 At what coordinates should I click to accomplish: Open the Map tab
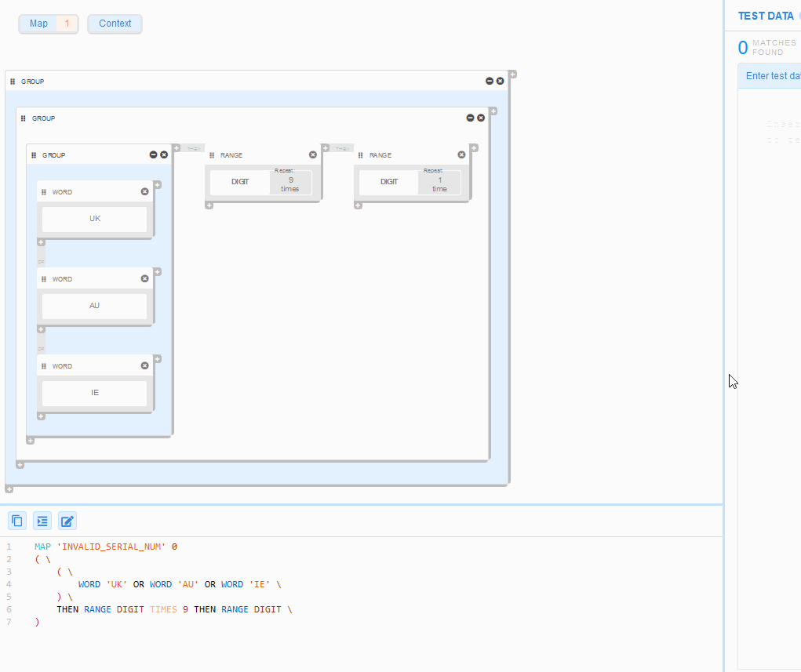pyautogui.click(x=49, y=24)
